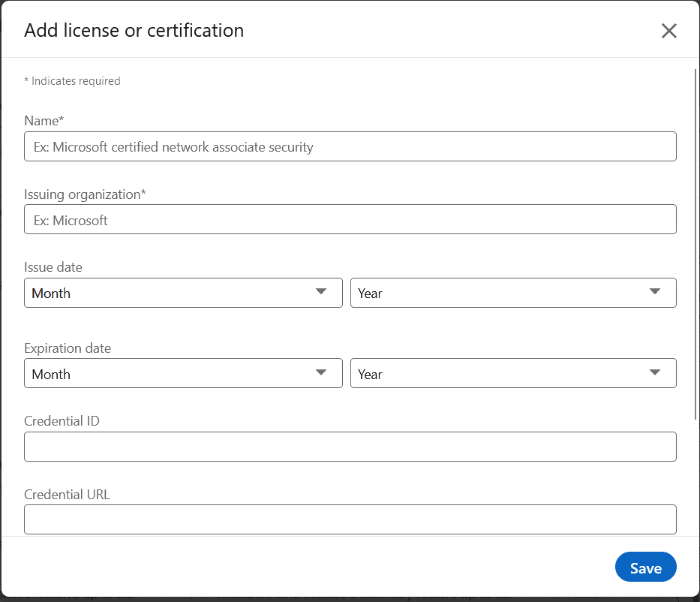This screenshot has height=602, width=700.
Task: Click the Expiration Year arrow icon
Action: [x=655, y=372]
